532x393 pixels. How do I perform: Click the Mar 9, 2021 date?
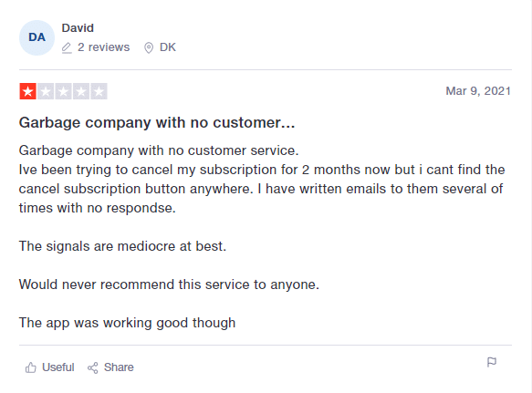click(478, 91)
